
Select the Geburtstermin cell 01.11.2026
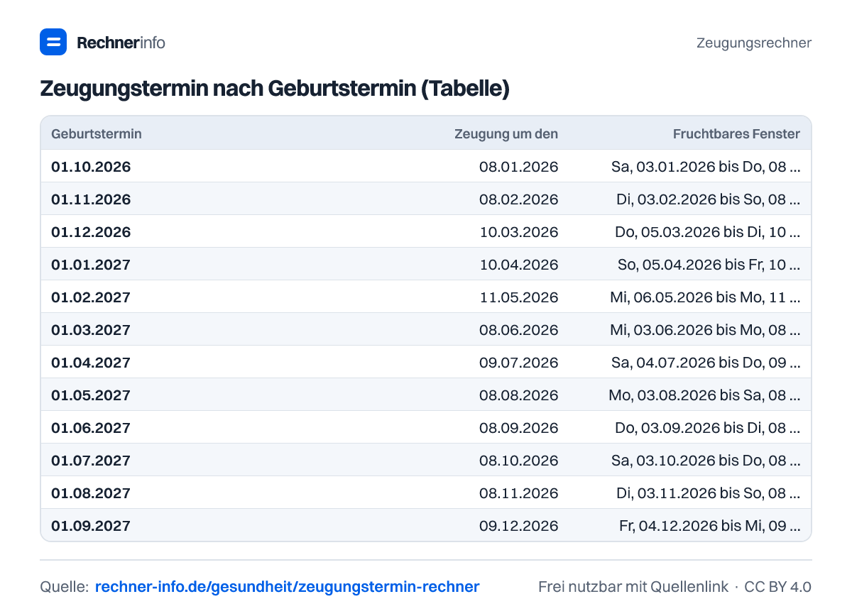click(x=91, y=199)
